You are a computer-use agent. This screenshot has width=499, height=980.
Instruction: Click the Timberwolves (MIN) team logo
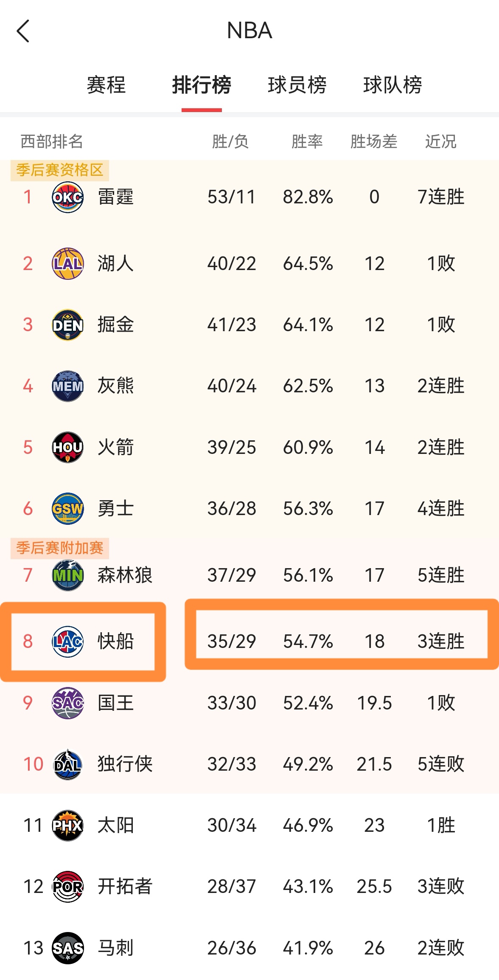[68, 576]
